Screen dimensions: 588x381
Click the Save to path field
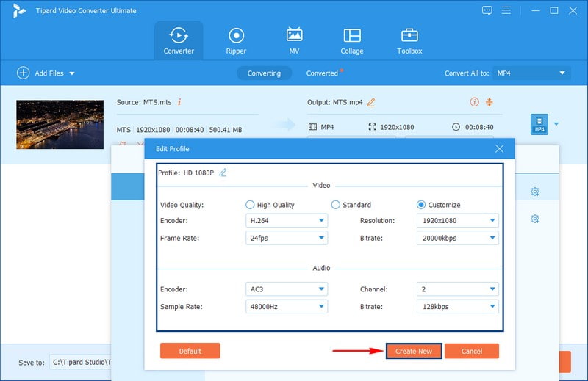[81, 362]
